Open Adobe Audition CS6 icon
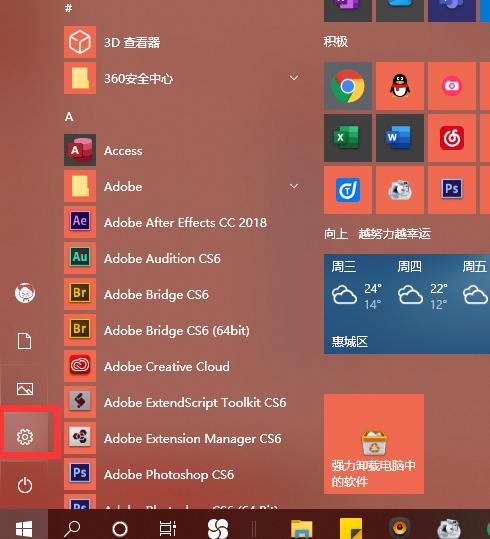490x539 pixels. [x=80, y=258]
